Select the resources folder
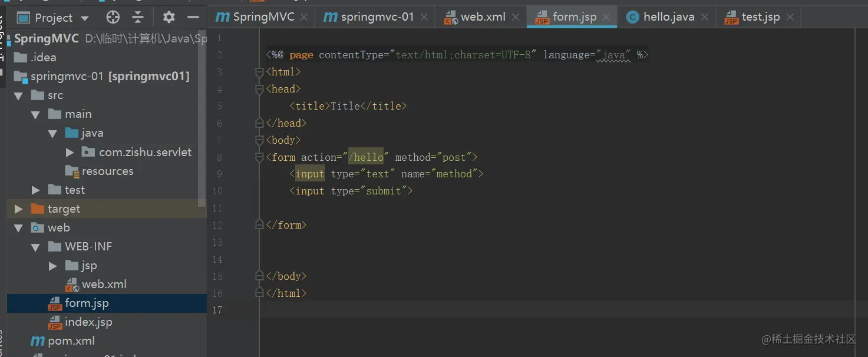The height and width of the screenshot is (357, 868). click(103, 171)
